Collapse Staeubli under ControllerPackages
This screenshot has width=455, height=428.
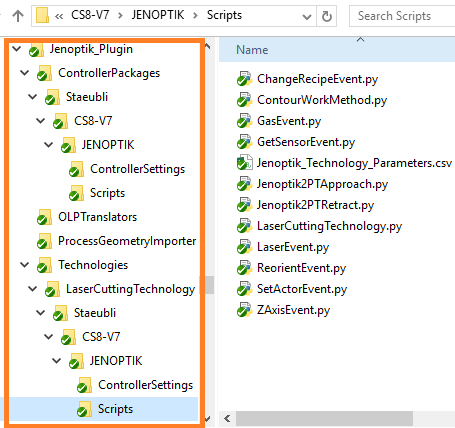click(32, 97)
